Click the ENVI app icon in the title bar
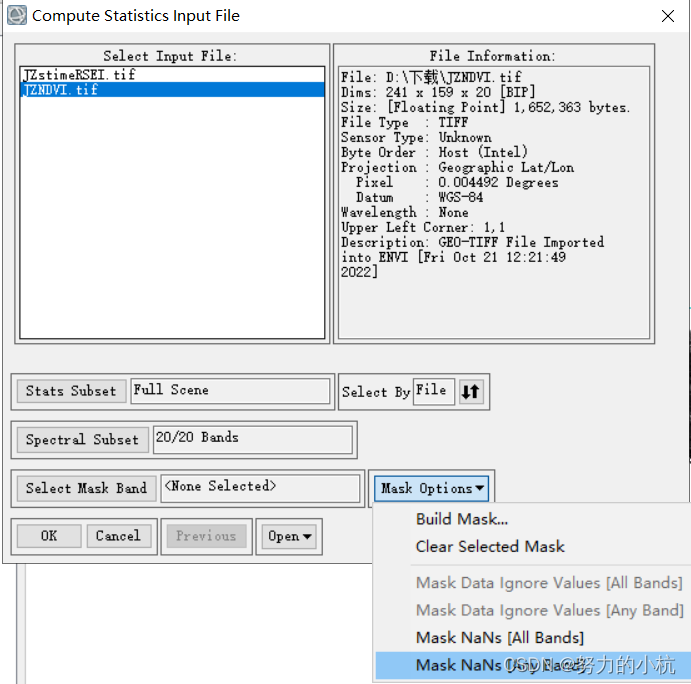 [17, 15]
